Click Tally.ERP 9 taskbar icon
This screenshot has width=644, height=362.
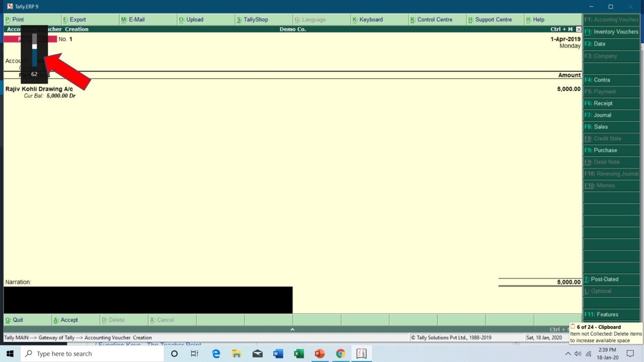coord(361,354)
